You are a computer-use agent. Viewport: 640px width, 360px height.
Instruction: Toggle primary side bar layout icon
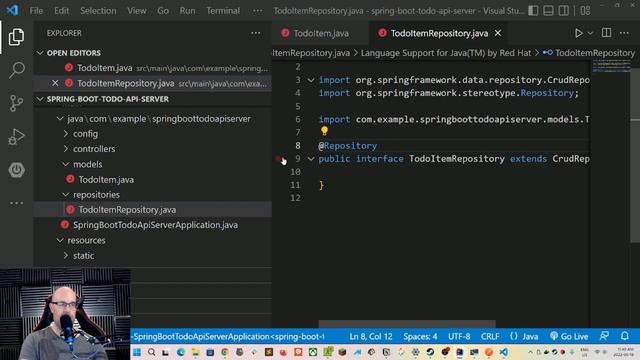click(533, 11)
